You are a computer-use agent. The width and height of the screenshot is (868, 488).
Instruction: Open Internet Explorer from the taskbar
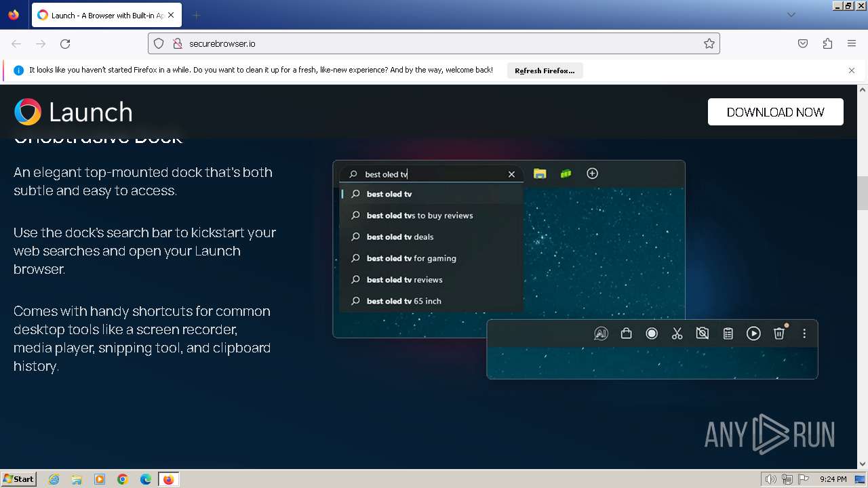click(x=54, y=479)
